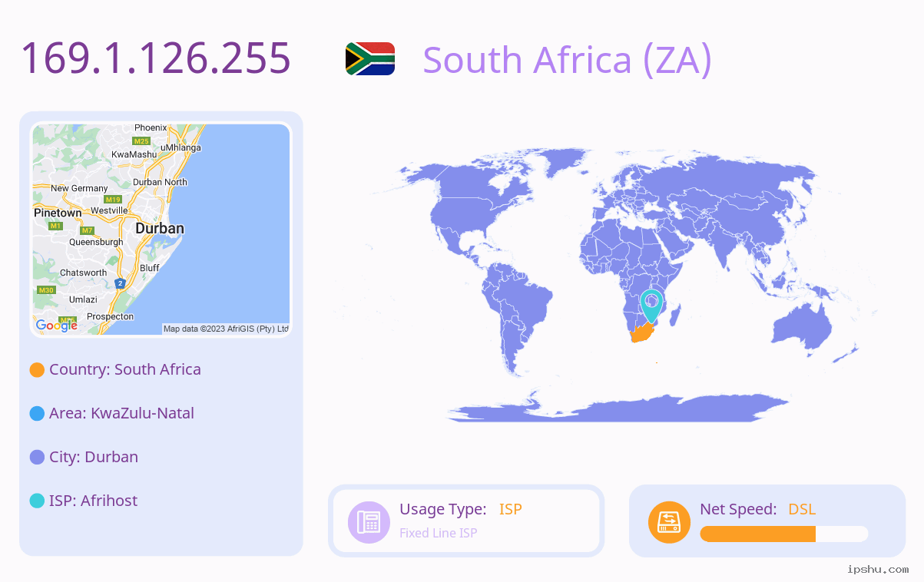The image size is (924, 582).
Task: Click the Net Speed progress bar
Action: coord(784,534)
